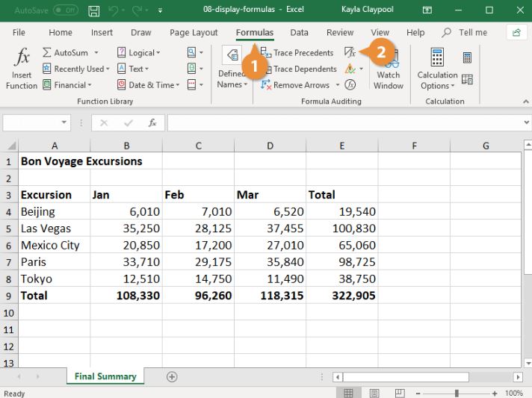Open the Logical functions menu
532x398 pixels.
pyautogui.click(x=138, y=52)
